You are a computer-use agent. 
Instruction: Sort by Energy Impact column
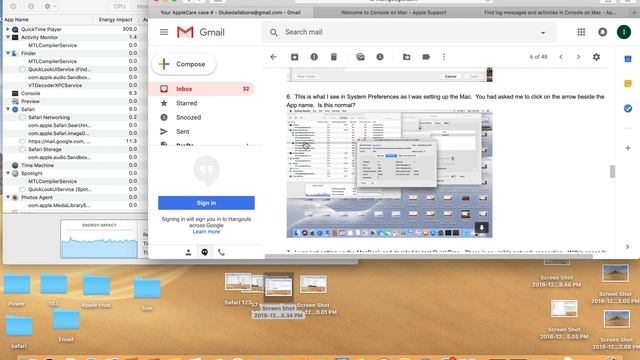coord(116,20)
